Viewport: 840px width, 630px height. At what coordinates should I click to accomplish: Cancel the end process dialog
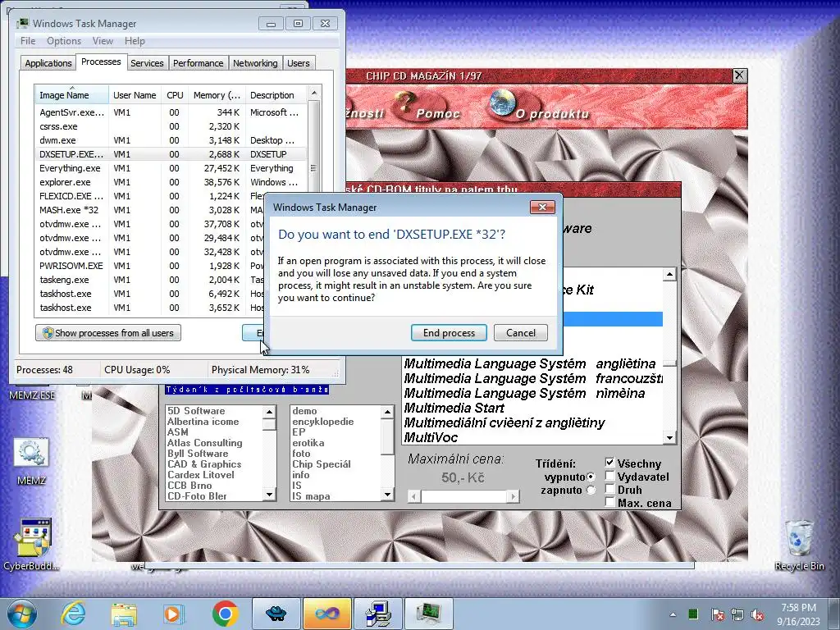[521, 333]
